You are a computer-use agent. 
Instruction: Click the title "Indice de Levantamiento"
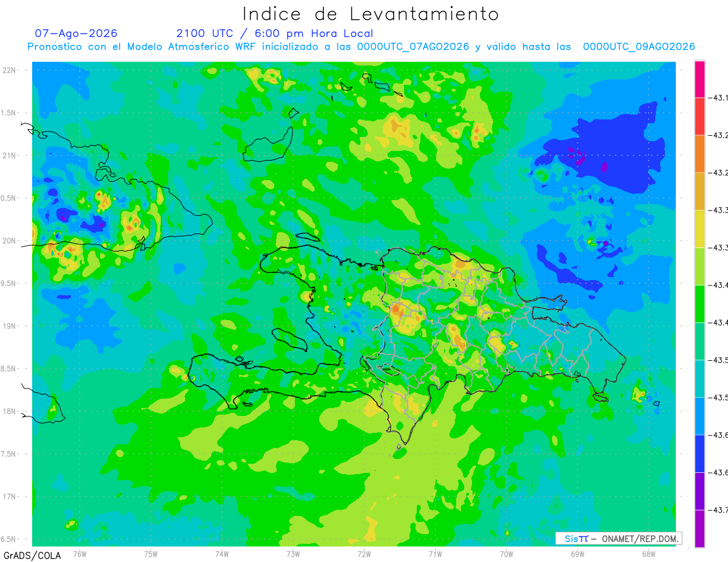pos(371,14)
